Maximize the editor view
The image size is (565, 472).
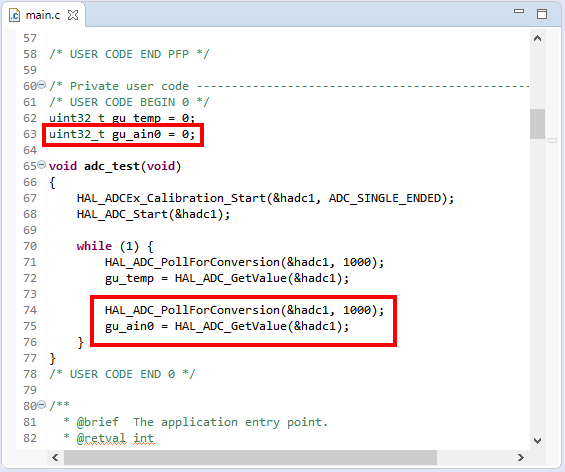click(542, 14)
